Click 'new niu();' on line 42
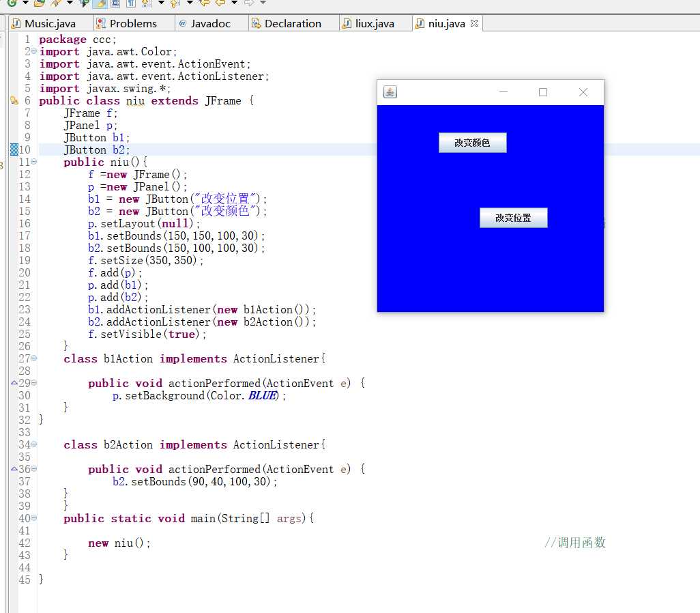The height and width of the screenshot is (613, 700). (119, 543)
